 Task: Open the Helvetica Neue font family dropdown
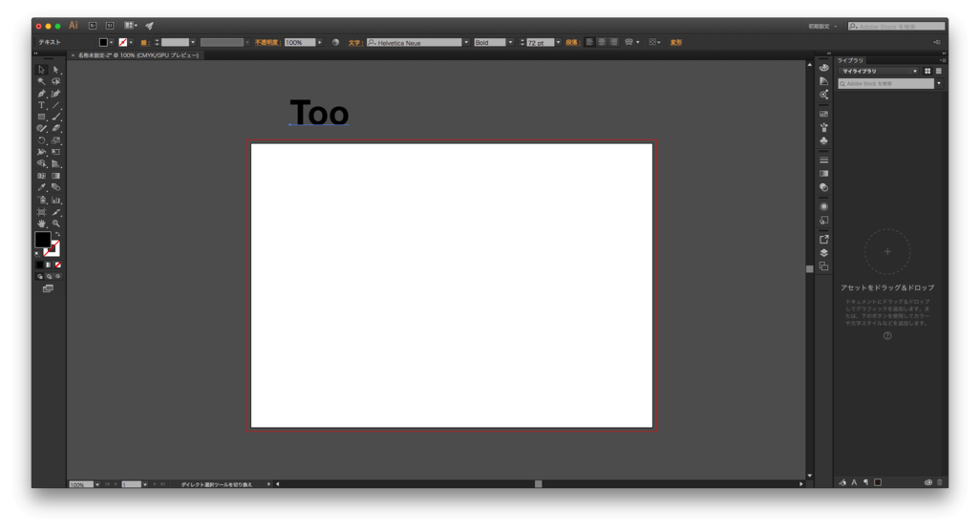[x=466, y=43]
